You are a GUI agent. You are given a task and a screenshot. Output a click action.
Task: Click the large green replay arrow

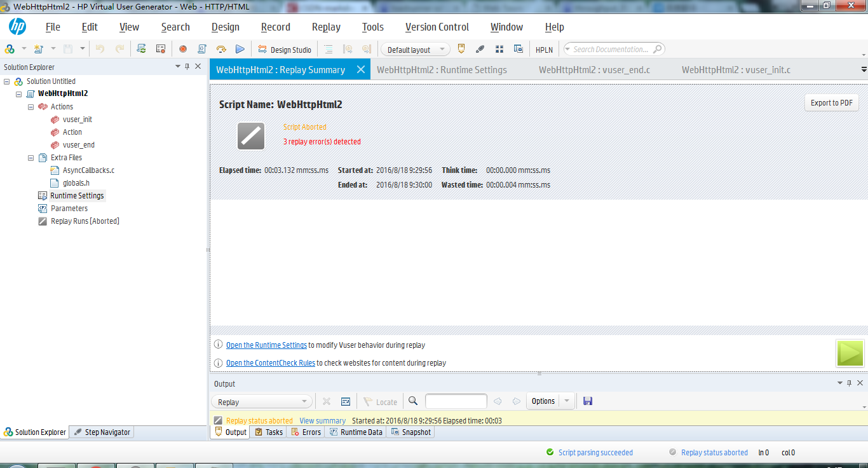tap(850, 353)
